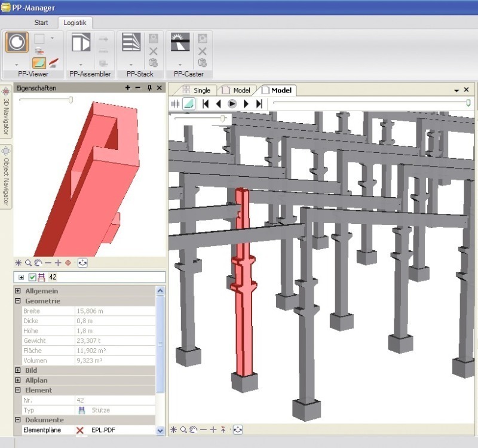The image size is (478, 448).
Task: Click the asterisk icon below the element preview
Action: tap(19, 263)
